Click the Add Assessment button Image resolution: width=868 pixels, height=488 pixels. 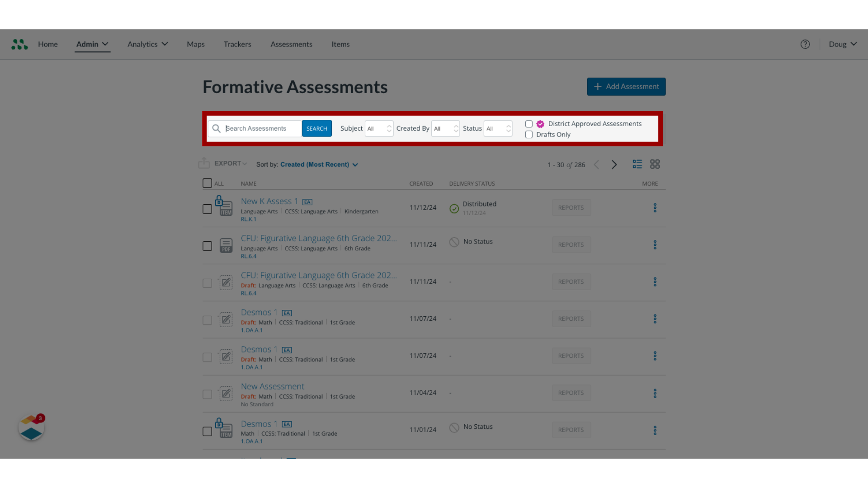coord(626,86)
